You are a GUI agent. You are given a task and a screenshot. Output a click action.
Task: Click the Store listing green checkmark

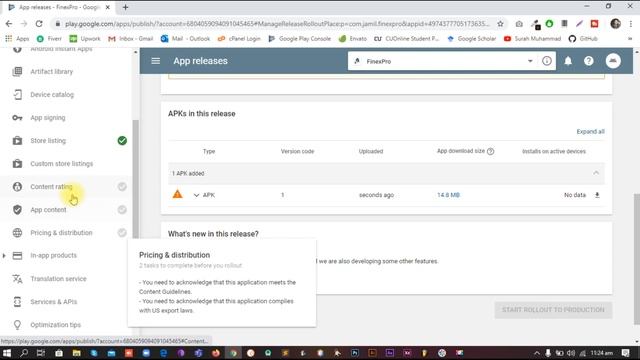pos(122,140)
